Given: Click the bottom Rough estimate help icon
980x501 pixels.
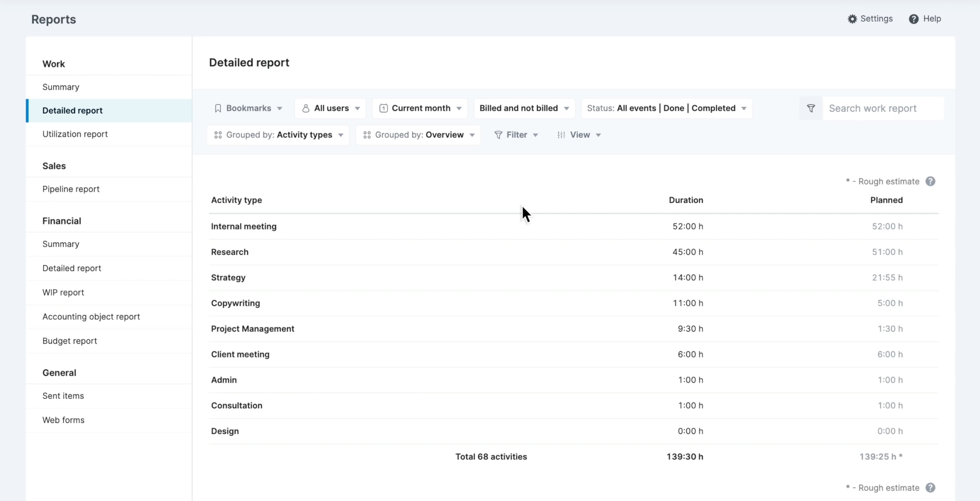Looking at the screenshot, I should point(930,488).
